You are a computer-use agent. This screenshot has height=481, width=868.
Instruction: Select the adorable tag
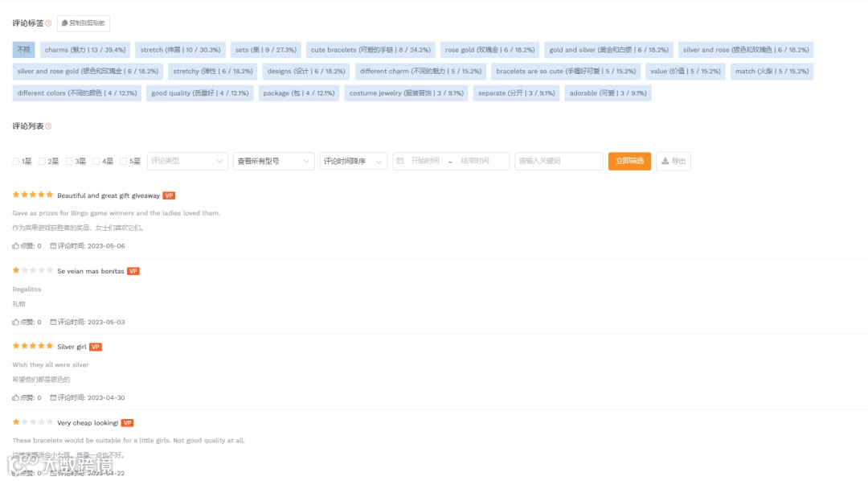click(608, 93)
